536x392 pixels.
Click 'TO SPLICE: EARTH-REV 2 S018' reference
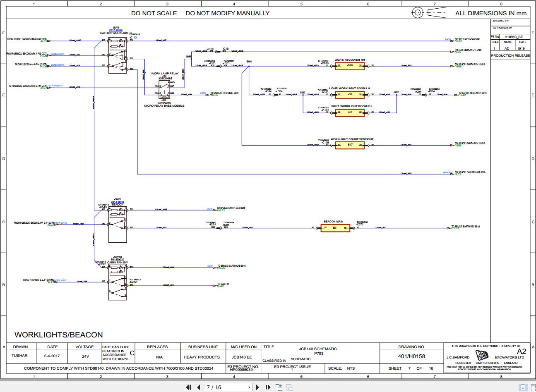point(470,143)
